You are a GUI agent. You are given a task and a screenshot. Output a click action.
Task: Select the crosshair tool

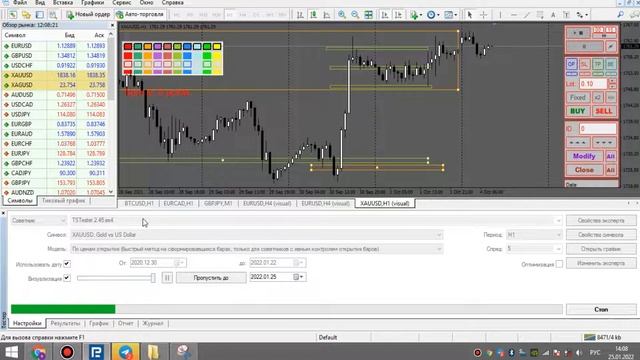point(483,15)
